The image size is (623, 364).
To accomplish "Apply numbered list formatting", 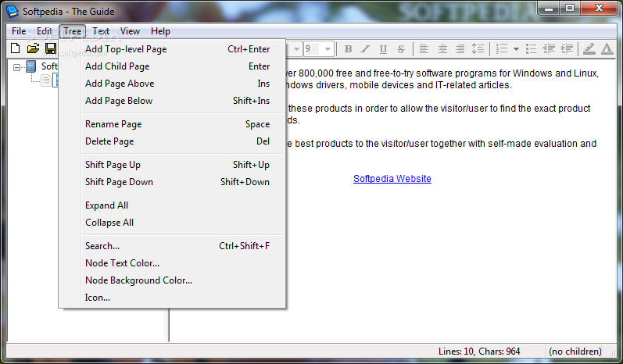I will [502, 49].
